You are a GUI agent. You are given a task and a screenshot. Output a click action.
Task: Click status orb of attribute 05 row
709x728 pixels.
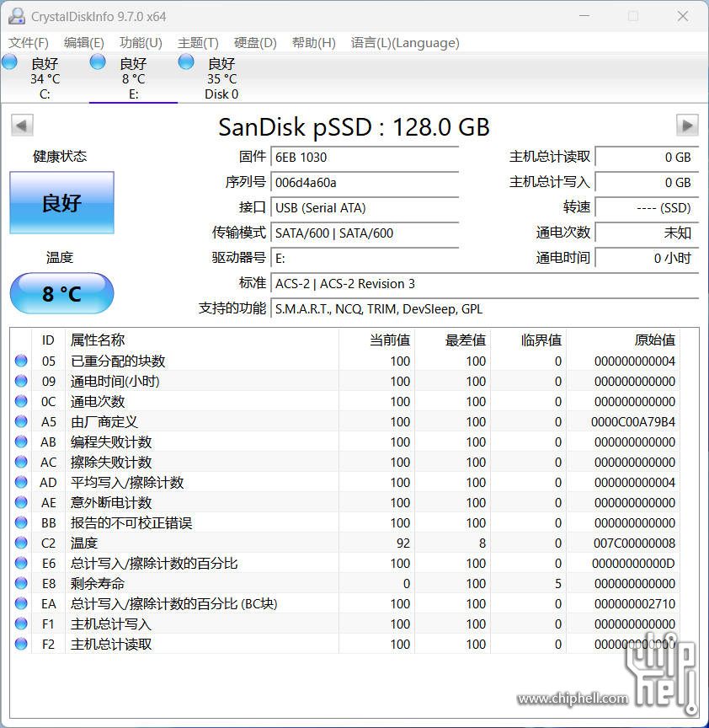pos(21,361)
